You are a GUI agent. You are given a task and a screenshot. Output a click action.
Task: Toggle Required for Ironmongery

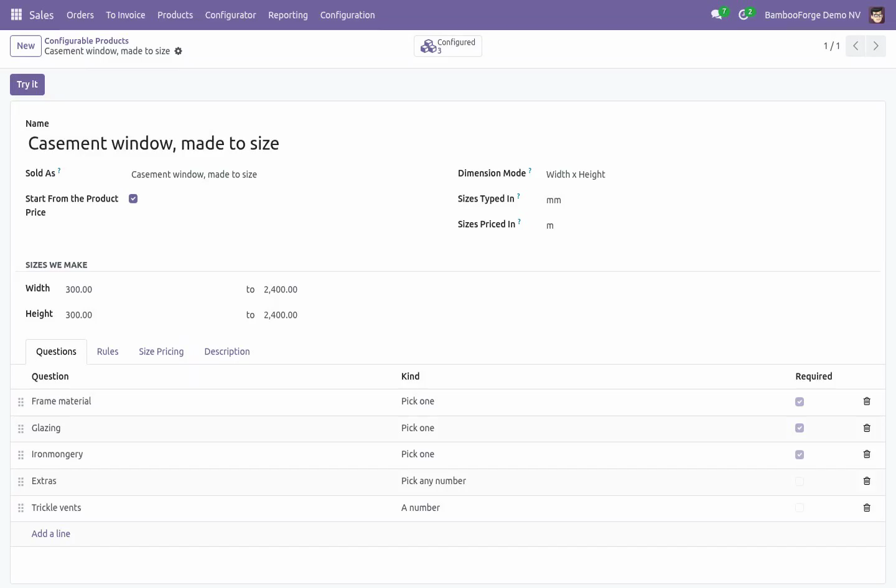(800, 455)
